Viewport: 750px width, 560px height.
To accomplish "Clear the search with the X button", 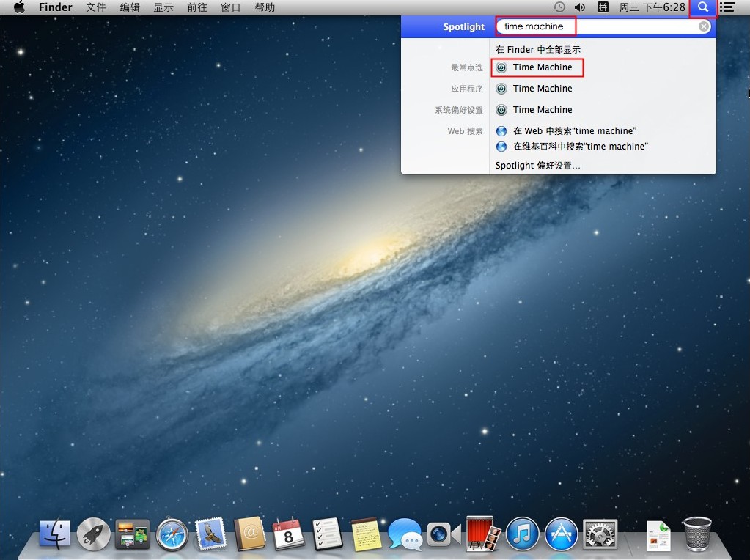I will 703,26.
